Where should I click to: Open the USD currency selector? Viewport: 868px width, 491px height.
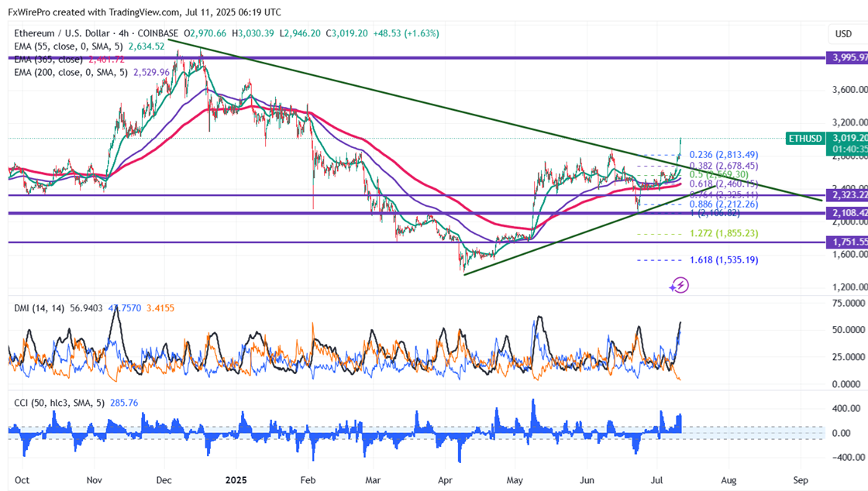pos(843,34)
